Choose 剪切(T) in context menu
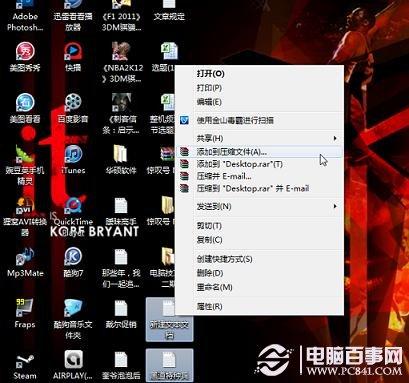This screenshot has width=409, height=383. point(259,226)
